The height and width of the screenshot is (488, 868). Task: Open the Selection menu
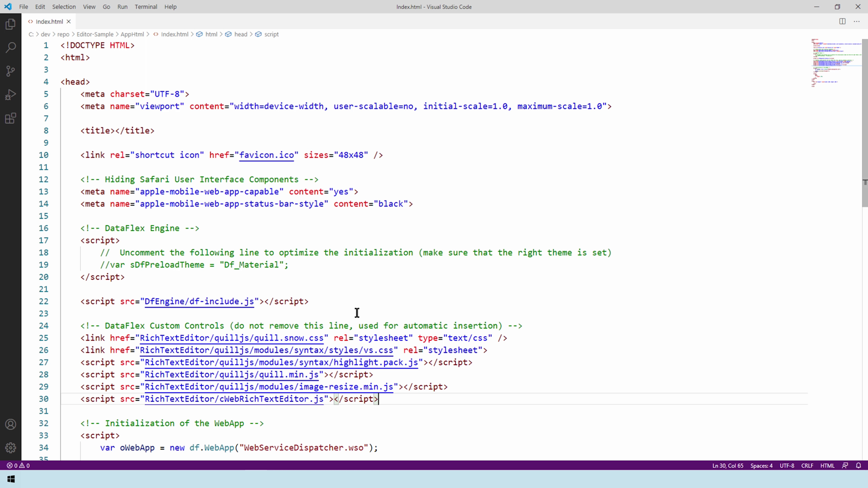pos(64,7)
